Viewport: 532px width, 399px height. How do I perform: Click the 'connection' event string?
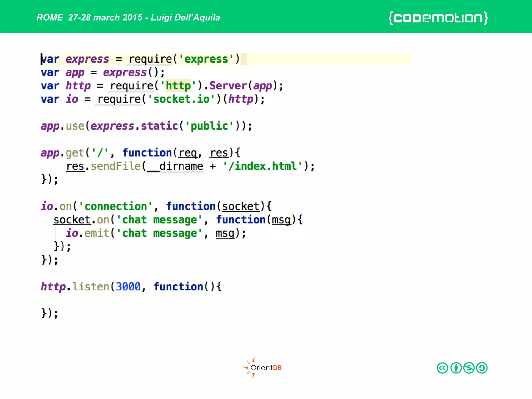click(116, 207)
